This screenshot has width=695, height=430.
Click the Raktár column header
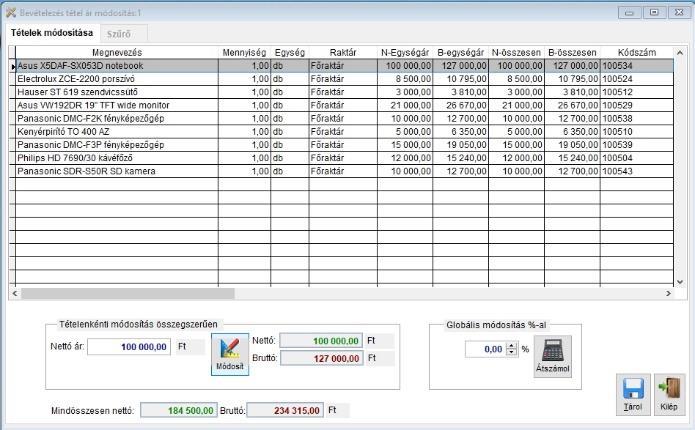click(343, 52)
